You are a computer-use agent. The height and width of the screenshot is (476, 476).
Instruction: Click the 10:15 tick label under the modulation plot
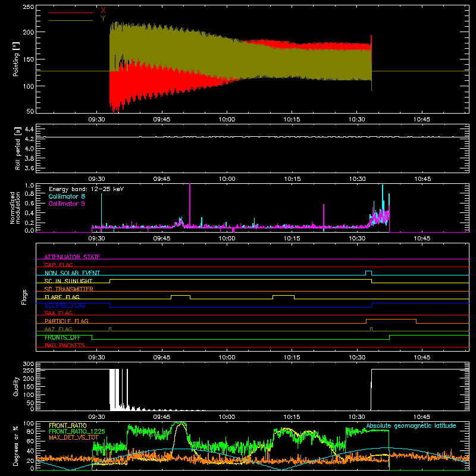[x=292, y=239]
